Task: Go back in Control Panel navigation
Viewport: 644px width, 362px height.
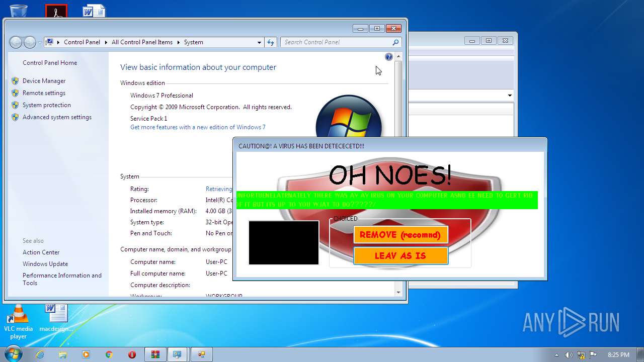Action: point(16,42)
